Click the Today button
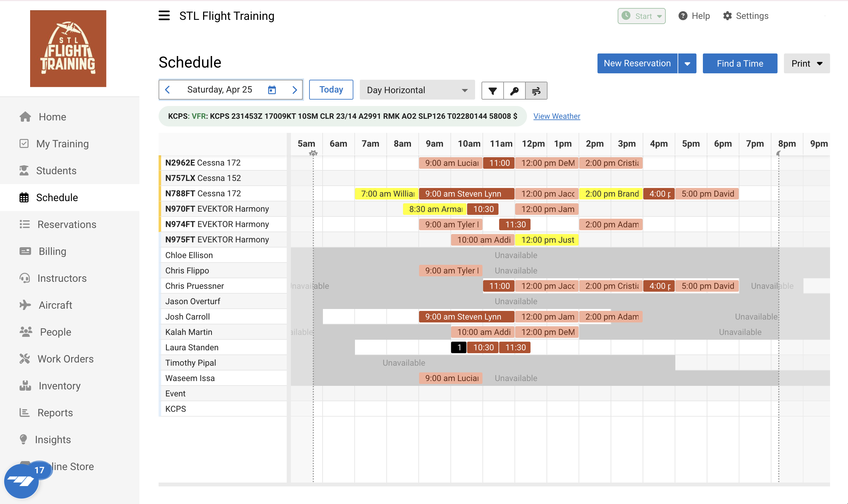Image resolution: width=848 pixels, height=504 pixels. tap(331, 90)
